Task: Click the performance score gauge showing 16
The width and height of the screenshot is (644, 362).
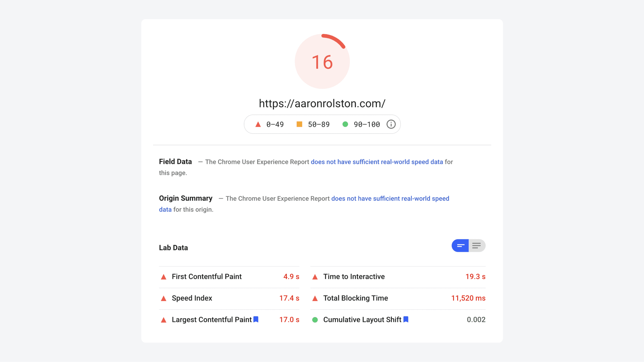Action: click(322, 61)
